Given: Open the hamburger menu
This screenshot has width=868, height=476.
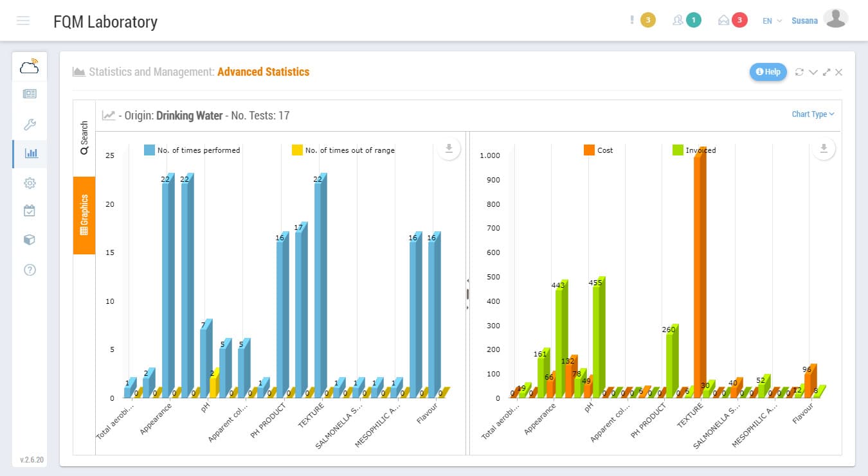Looking at the screenshot, I should coord(23,21).
